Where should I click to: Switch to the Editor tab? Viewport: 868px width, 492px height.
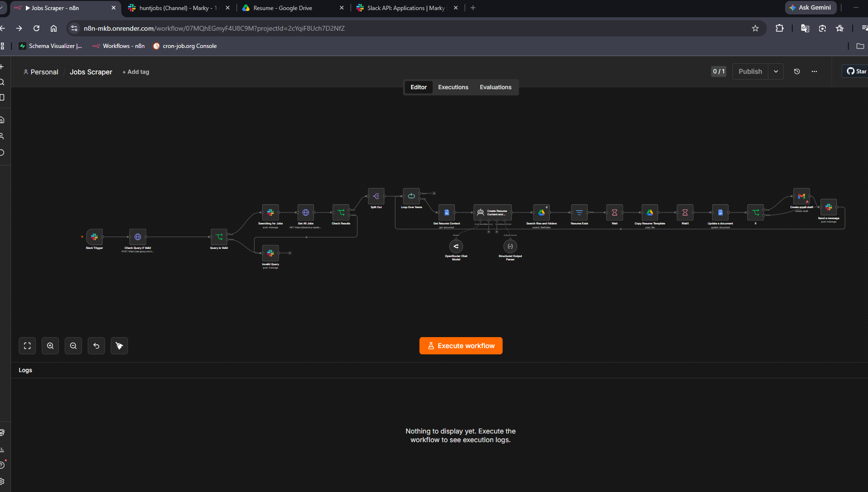(418, 87)
